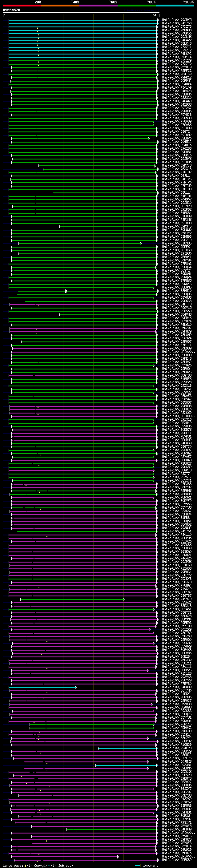Select the UniRef100_B7FIJ1 entry

177,345
